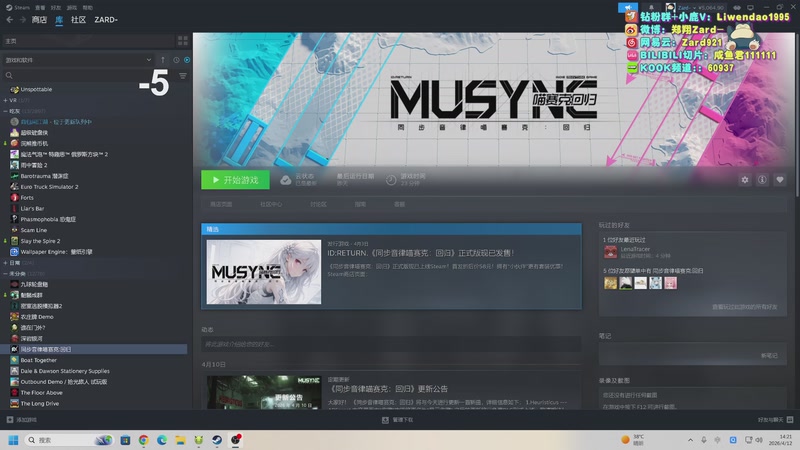
Task: Open the advanced filter settings icon
Action: tap(183, 76)
